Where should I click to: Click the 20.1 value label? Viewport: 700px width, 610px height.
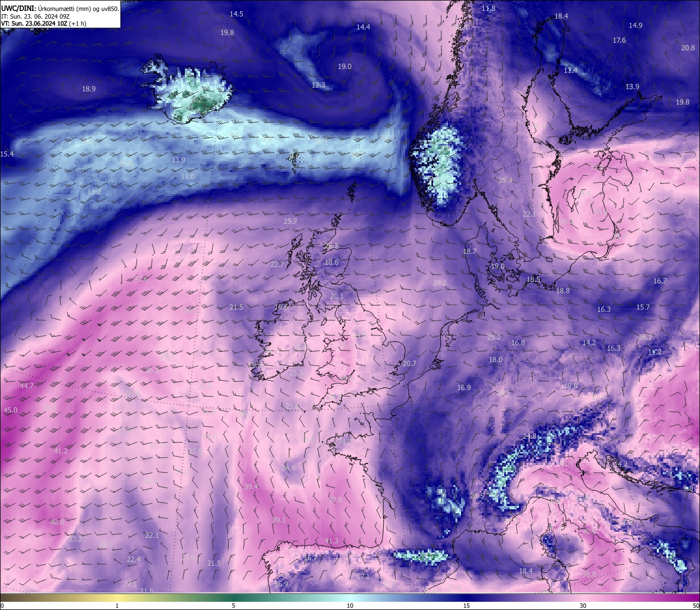point(337,297)
